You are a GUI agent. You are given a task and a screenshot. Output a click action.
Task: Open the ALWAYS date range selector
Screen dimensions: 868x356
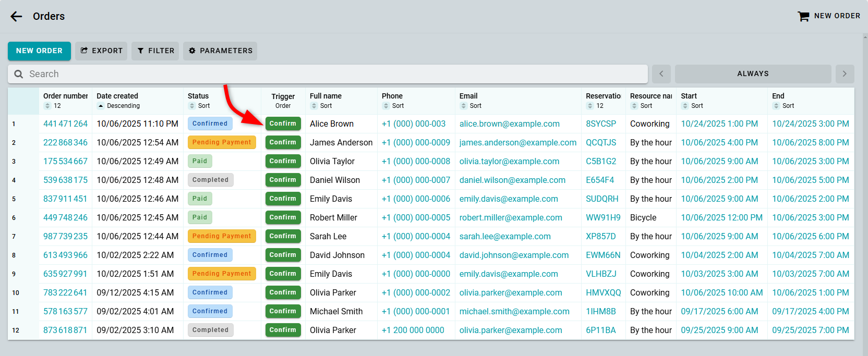tap(752, 74)
